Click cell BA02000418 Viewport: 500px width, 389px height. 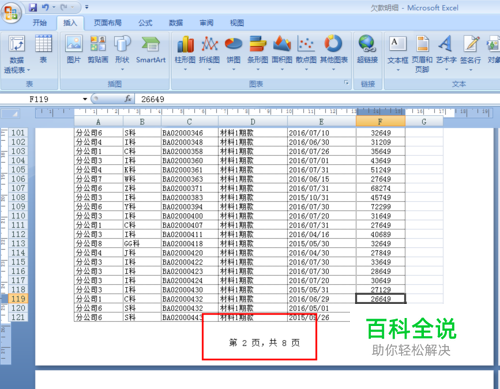coord(190,243)
